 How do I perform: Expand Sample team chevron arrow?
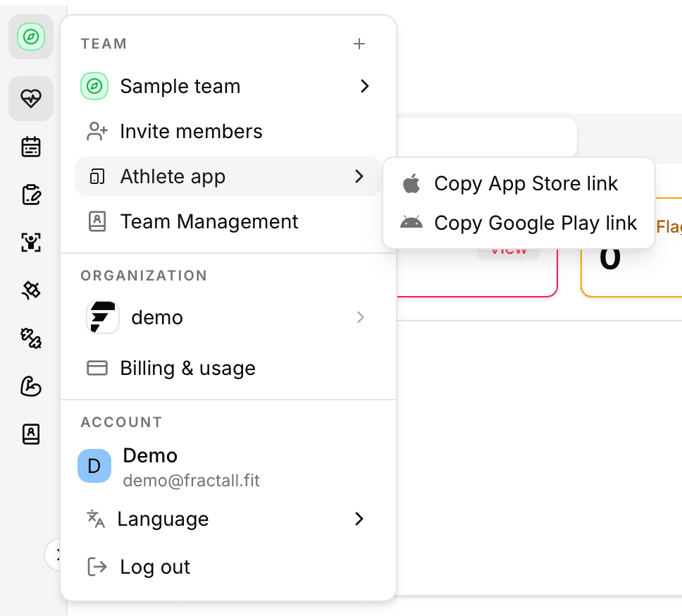[x=364, y=86]
